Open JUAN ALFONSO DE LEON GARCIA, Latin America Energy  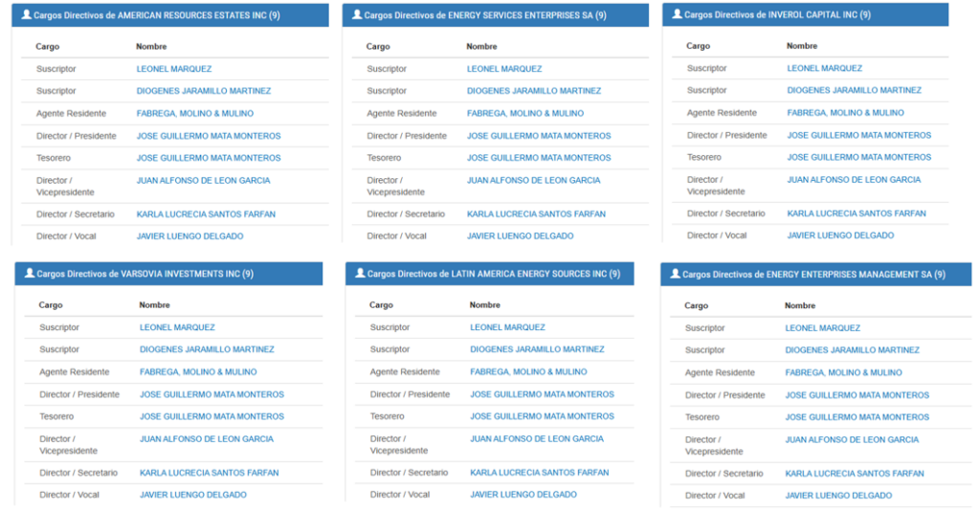537,438
